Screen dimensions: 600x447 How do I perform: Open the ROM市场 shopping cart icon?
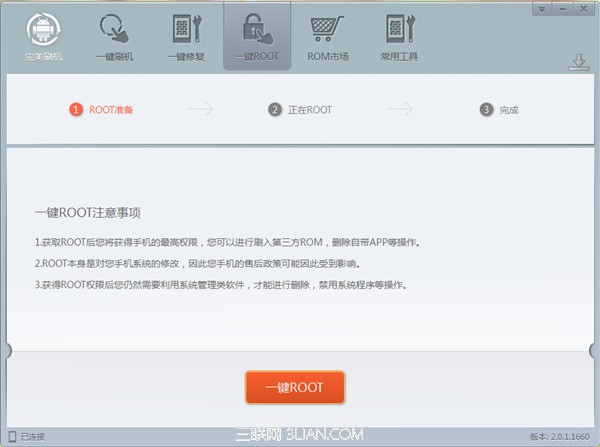327,29
